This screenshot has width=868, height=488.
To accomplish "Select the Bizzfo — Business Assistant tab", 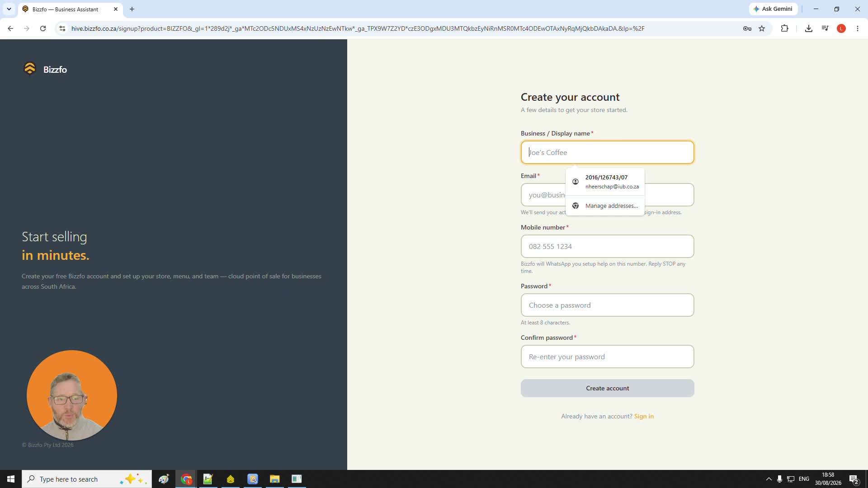I will click(70, 9).
